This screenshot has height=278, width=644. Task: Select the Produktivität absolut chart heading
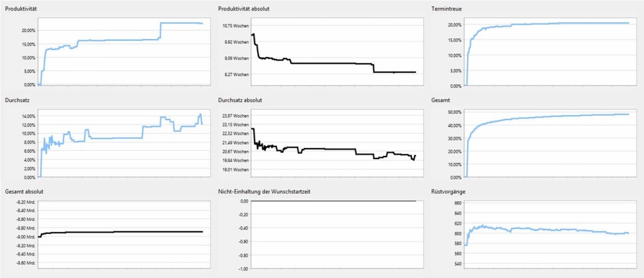pos(244,9)
